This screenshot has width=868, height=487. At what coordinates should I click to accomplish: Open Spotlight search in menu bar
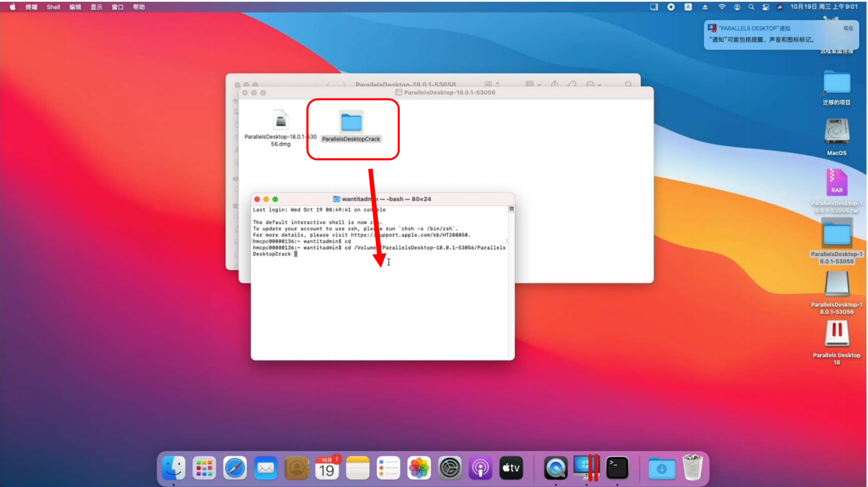(751, 7)
